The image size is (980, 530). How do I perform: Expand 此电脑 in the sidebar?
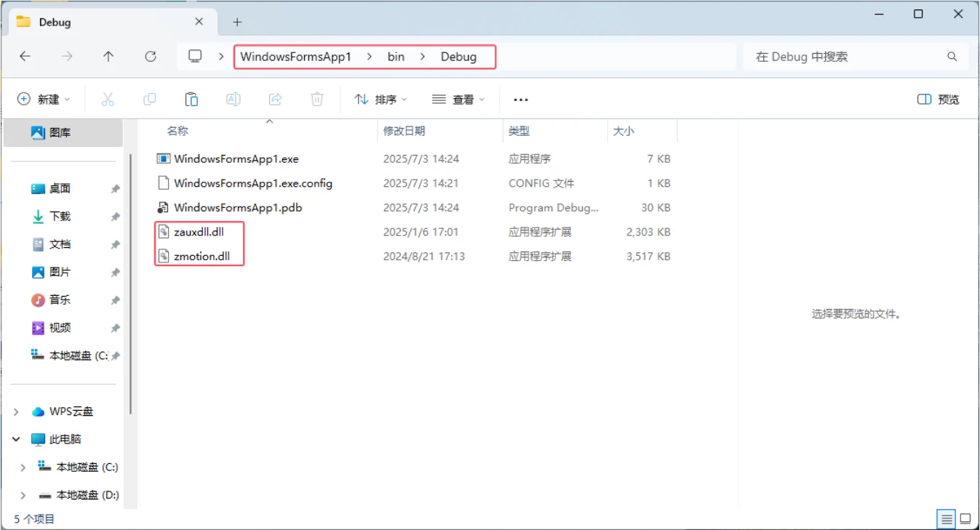(x=16, y=439)
